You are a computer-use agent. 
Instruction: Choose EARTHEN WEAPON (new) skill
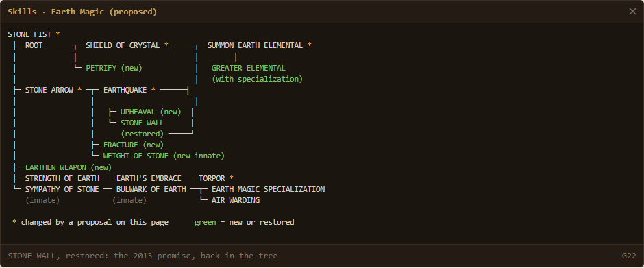pos(69,167)
